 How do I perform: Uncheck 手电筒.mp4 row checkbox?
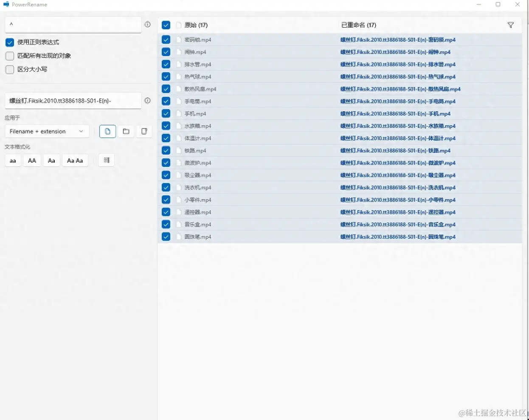[166, 101]
